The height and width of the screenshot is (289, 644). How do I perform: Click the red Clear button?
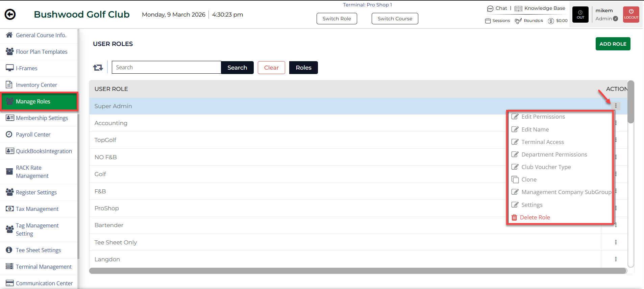pyautogui.click(x=271, y=68)
